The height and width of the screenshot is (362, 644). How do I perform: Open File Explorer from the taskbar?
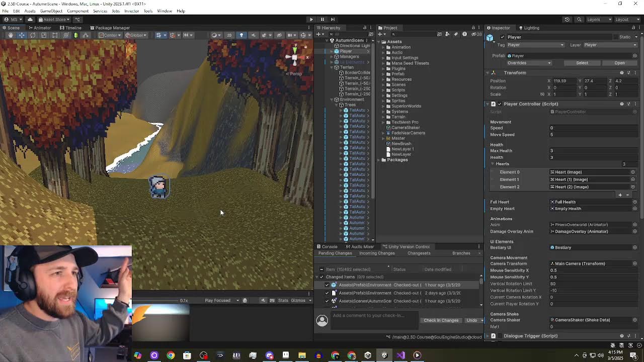302,355
